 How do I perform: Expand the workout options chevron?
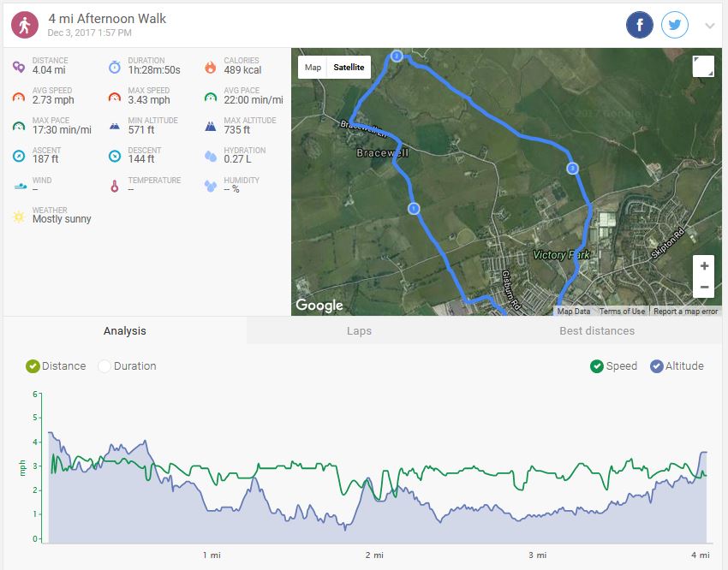[709, 26]
